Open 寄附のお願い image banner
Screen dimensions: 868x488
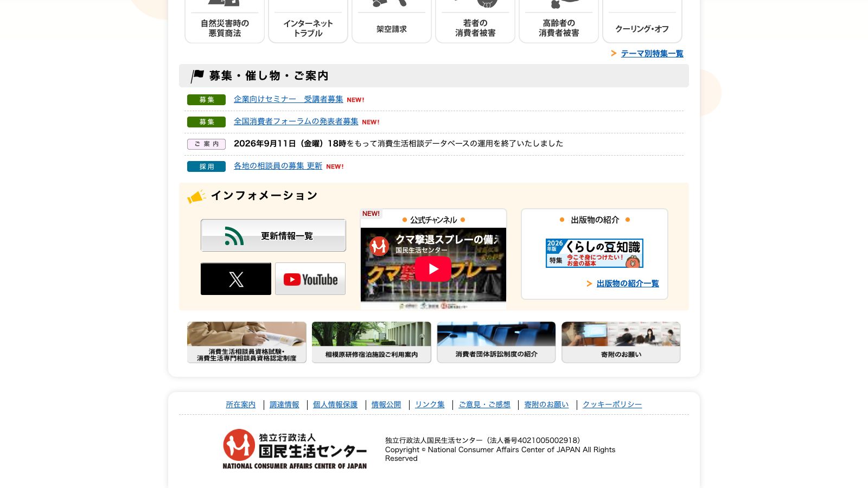pos(621,342)
